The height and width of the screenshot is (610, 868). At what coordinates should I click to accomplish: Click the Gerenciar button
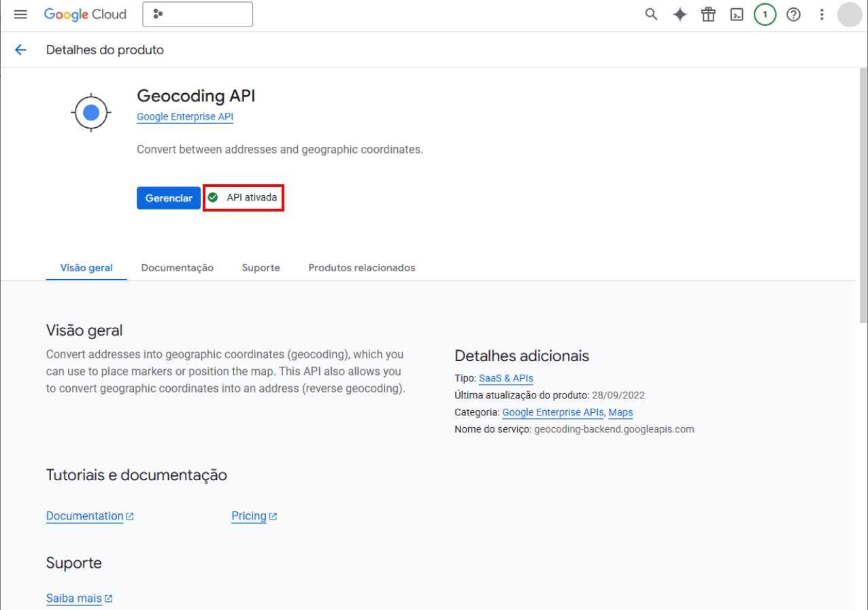(x=169, y=198)
